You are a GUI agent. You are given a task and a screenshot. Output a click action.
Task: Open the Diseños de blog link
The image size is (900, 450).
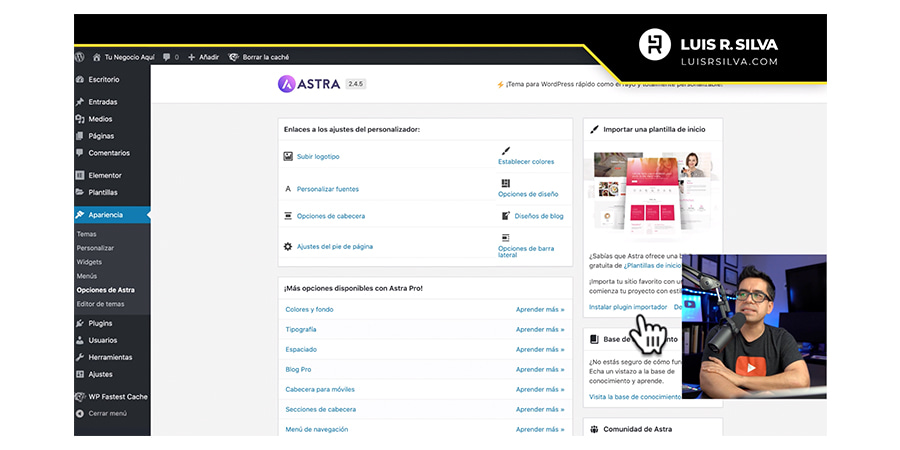(x=539, y=216)
